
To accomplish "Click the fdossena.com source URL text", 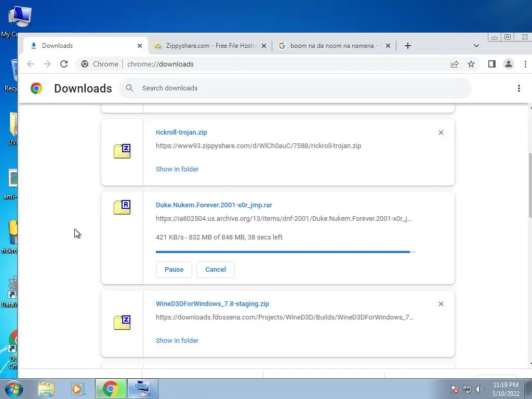I will click(284, 317).
